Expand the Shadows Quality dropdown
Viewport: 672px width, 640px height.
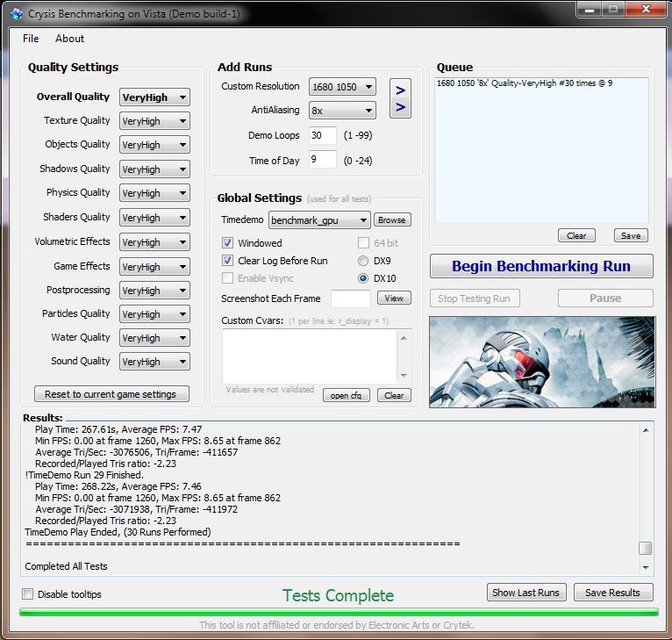(154, 169)
